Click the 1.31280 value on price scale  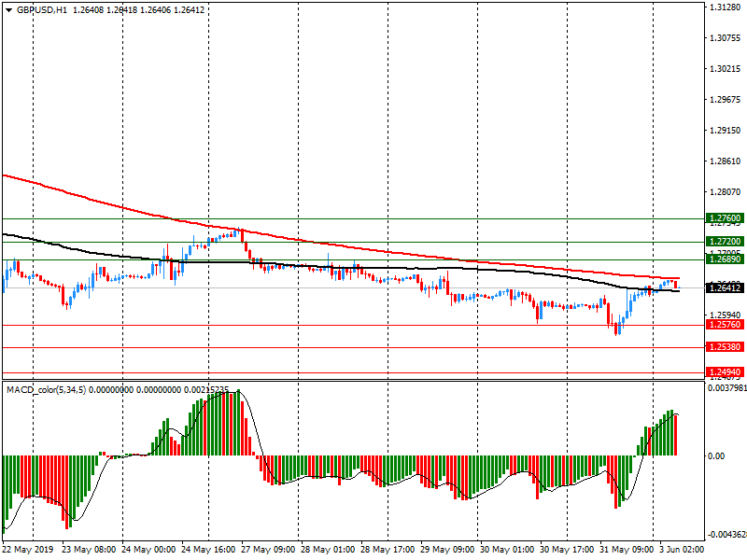click(x=725, y=7)
